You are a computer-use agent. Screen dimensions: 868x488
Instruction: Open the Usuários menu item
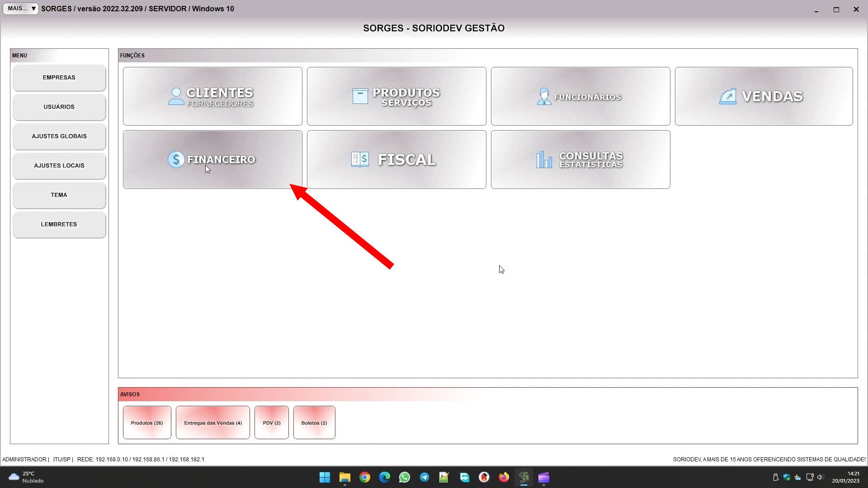(x=59, y=107)
